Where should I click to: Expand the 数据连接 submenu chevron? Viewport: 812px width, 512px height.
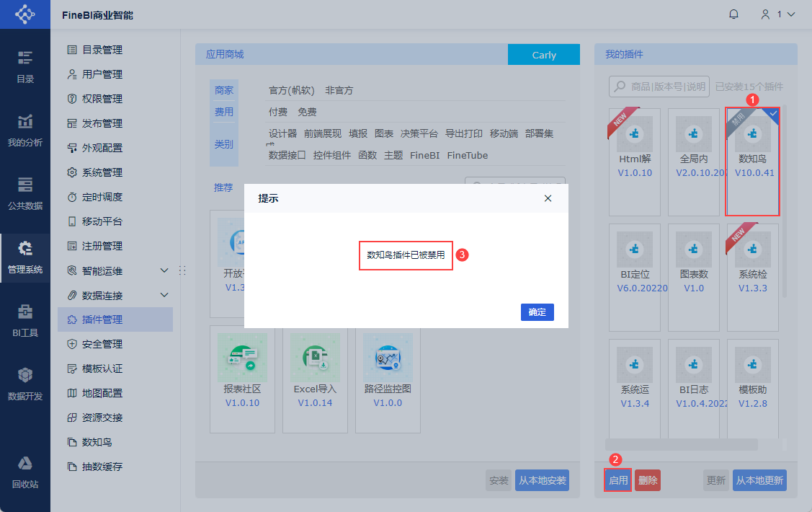pyautogui.click(x=164, y=295)
